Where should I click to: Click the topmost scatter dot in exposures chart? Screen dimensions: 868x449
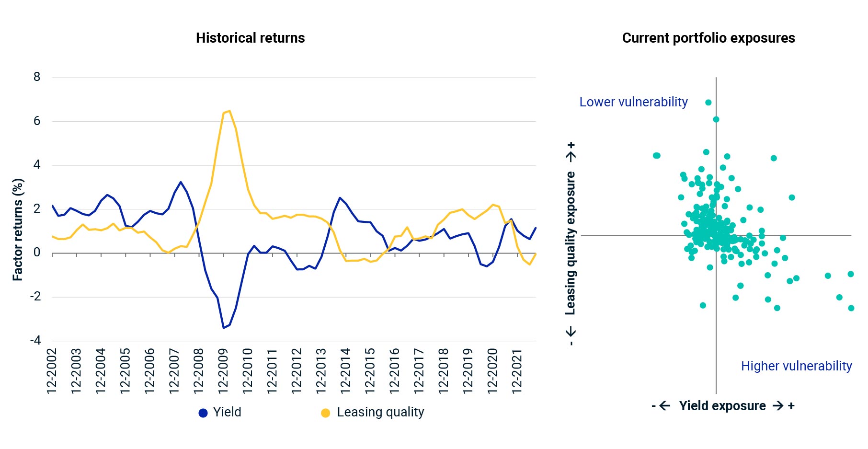click(708, 103)
